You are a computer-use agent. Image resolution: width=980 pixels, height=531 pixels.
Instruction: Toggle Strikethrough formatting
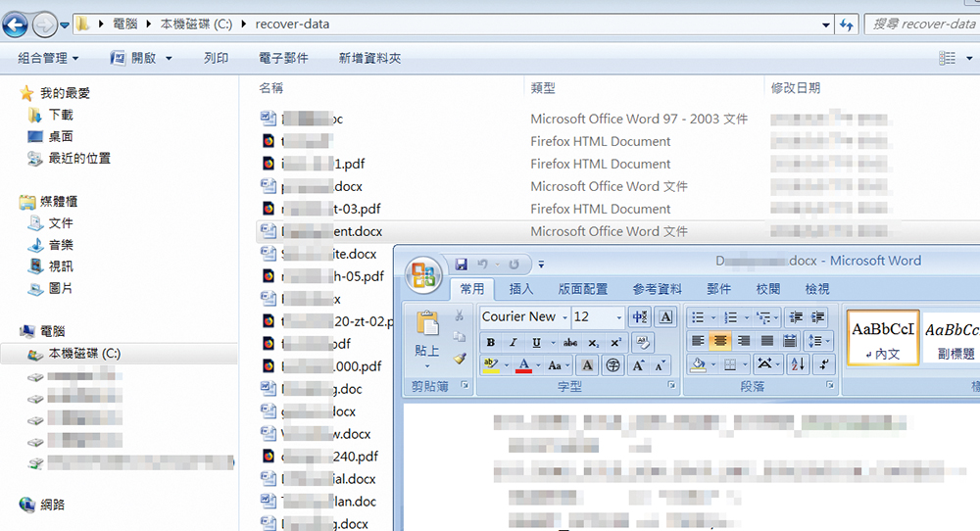click(x=570, y=342)
